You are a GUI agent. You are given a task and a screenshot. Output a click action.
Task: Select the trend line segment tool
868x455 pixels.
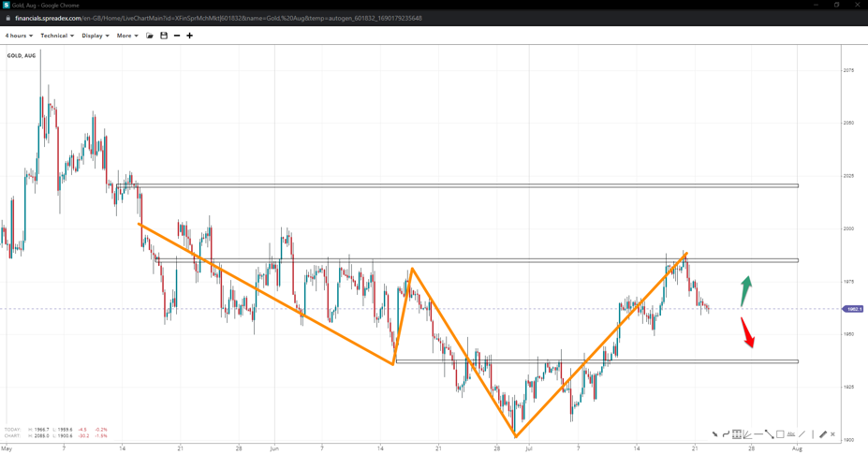point(769,434)
